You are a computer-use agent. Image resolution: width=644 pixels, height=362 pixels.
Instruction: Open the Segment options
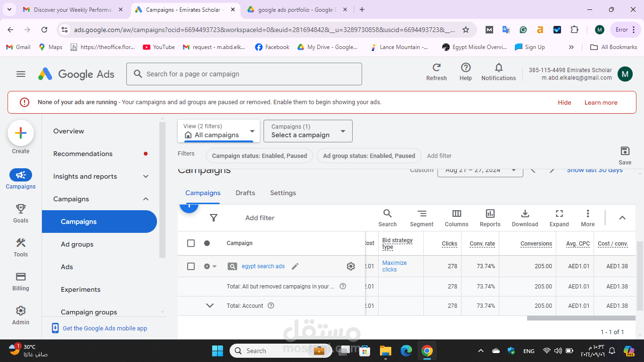422,218
